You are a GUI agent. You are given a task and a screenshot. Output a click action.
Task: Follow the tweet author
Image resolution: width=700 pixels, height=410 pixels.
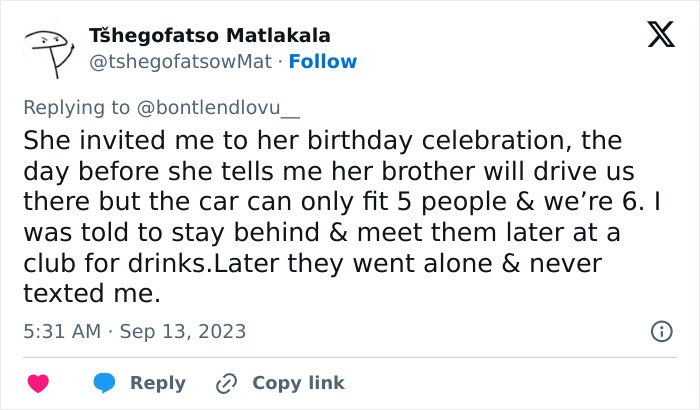click(x=322, y=62)
